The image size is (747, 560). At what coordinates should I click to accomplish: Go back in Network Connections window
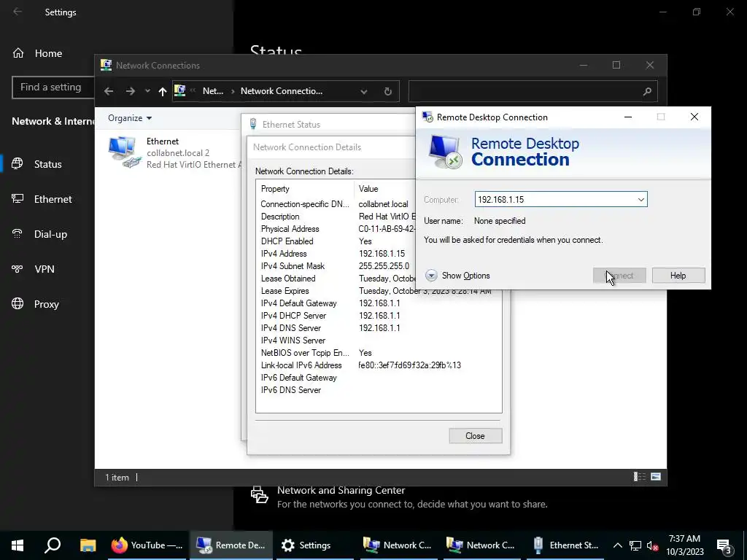click(x=109, y=91)
